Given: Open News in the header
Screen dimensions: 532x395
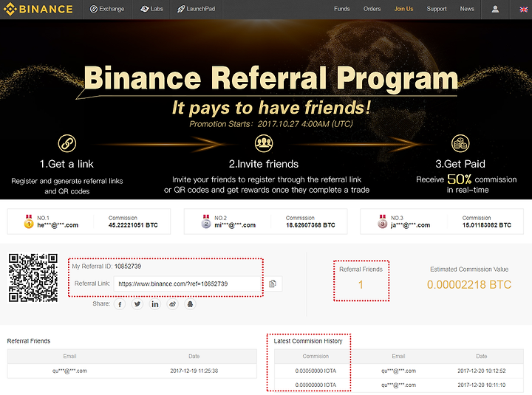Looking at the screenshot, I should 467,9.
